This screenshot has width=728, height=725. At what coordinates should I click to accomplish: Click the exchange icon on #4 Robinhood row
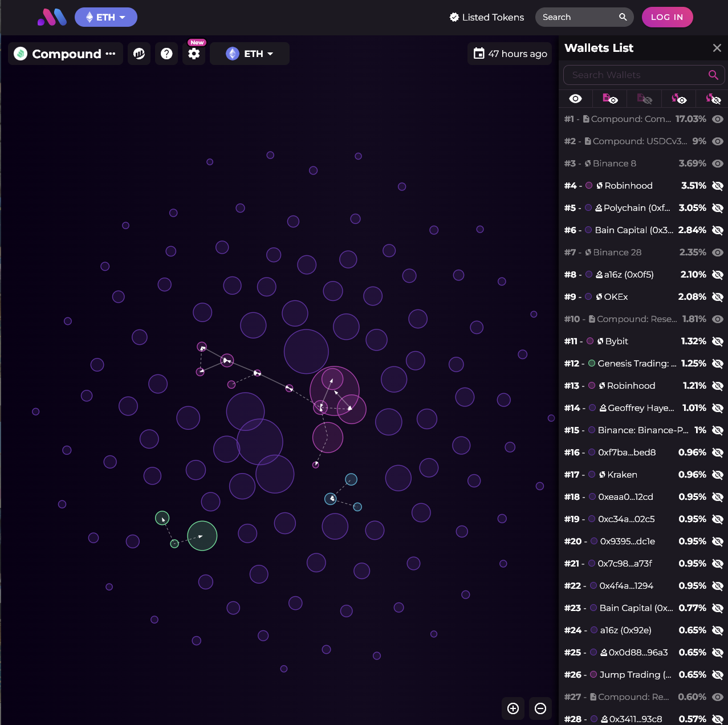tap(600, 186)
